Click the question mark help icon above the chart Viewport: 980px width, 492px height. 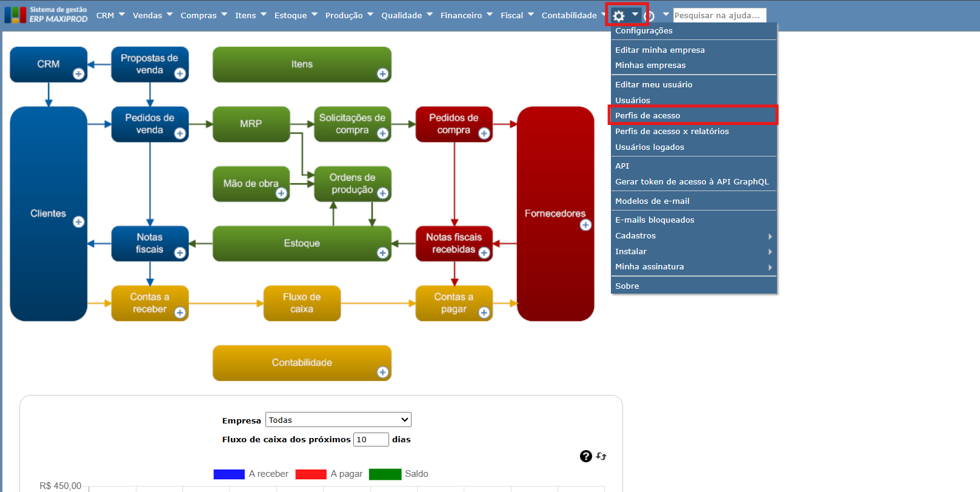(585, 456)
